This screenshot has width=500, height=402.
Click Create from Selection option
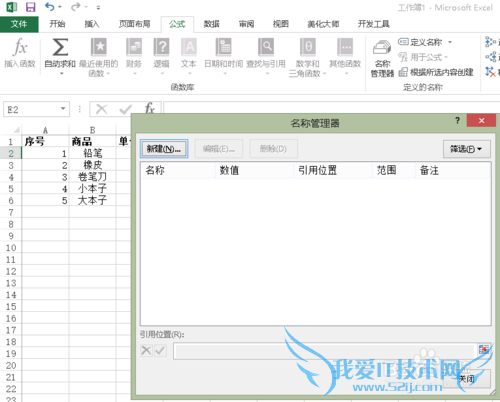436,72
